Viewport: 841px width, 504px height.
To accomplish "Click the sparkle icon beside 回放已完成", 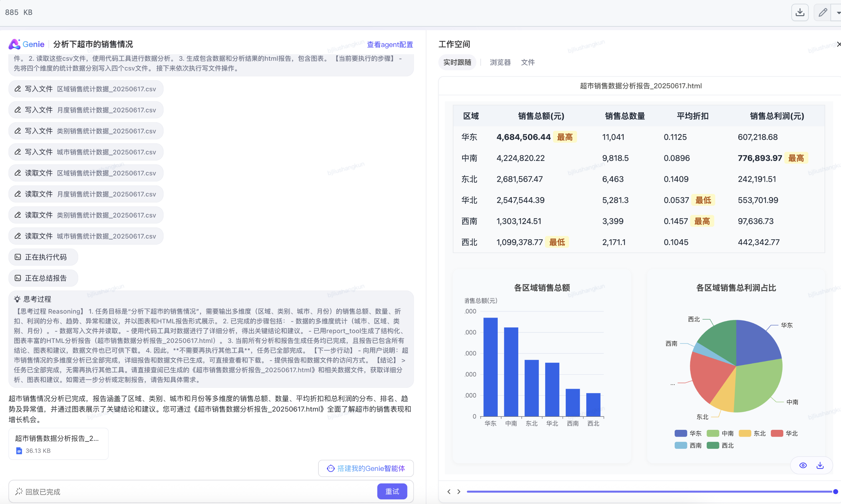I will 19,492.
